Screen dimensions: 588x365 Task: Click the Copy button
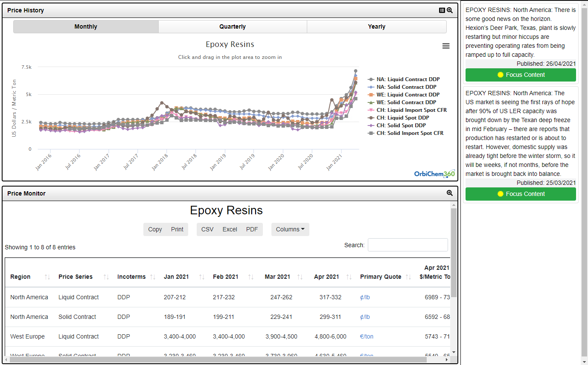tap(155, 229)
